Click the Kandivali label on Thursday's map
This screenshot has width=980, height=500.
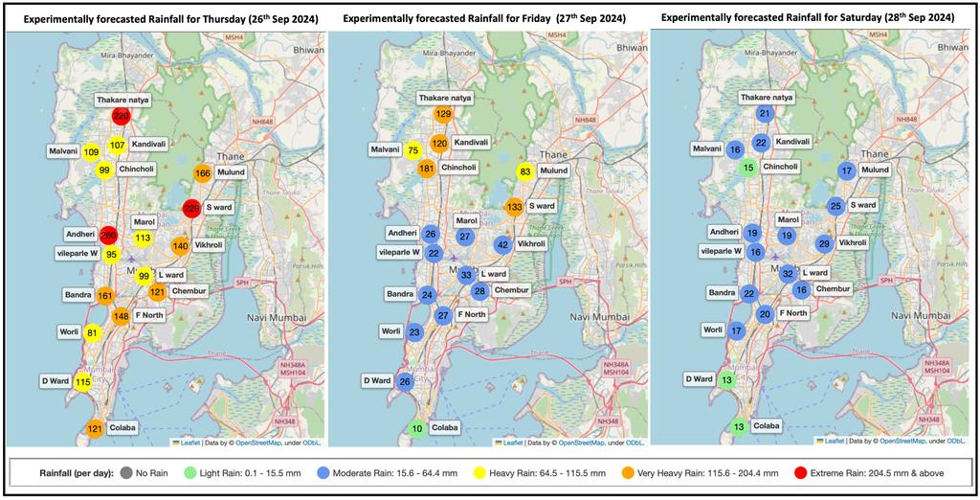[148, 144]
